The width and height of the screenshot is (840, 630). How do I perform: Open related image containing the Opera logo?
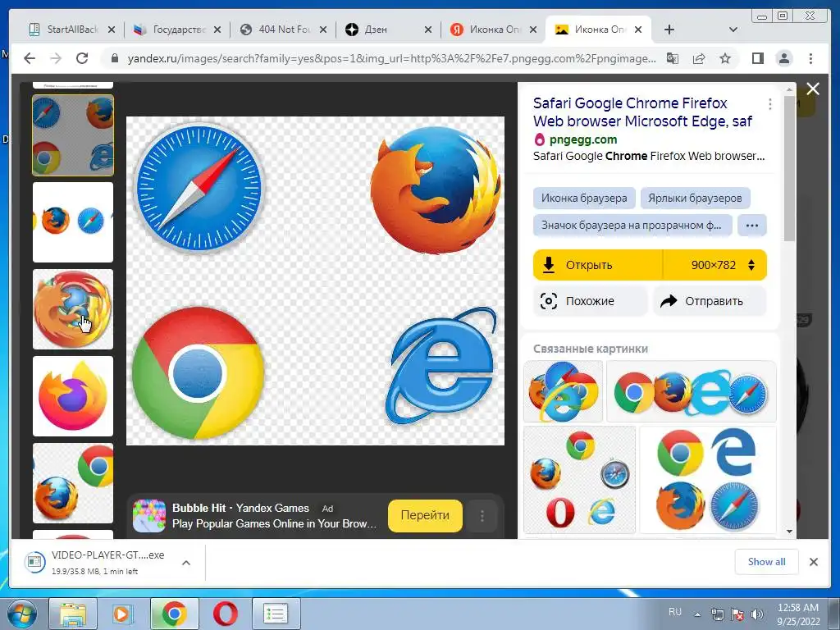(x=580, y=480)
